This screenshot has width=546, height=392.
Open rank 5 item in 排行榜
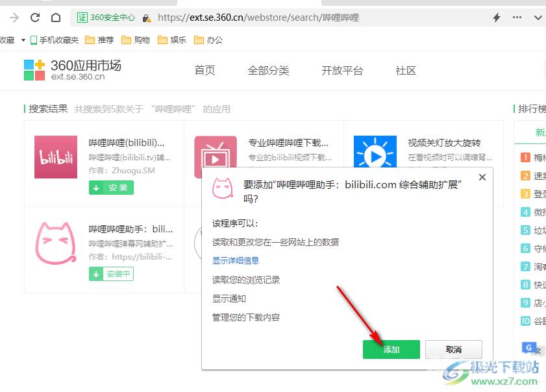533,230
